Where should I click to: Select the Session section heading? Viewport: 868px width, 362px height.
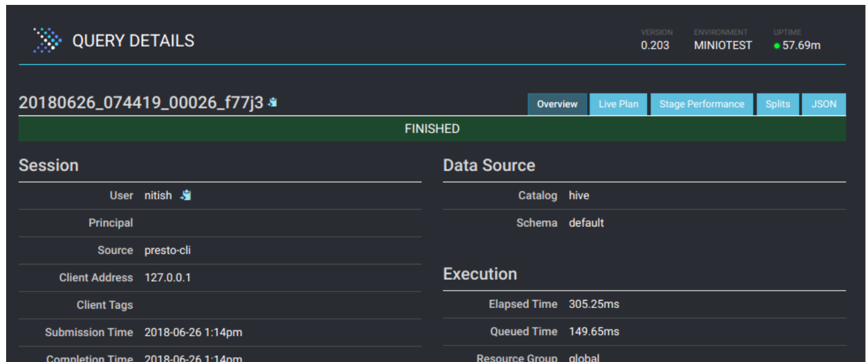coord(48,164)
